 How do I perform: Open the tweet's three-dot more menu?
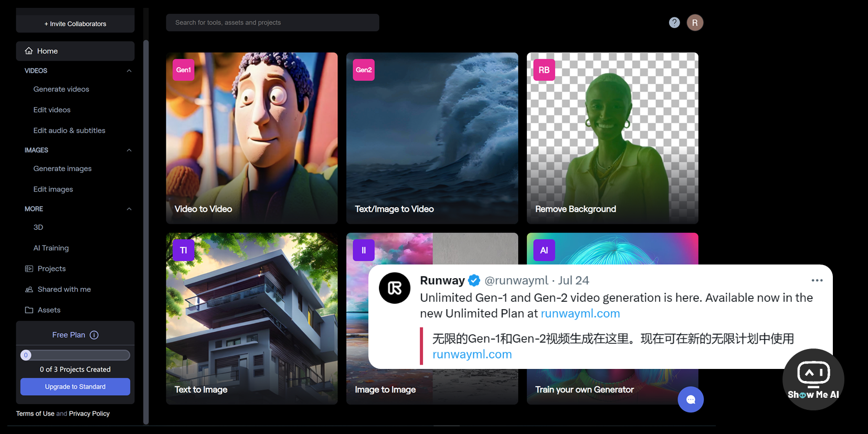[x=817, y=280]
